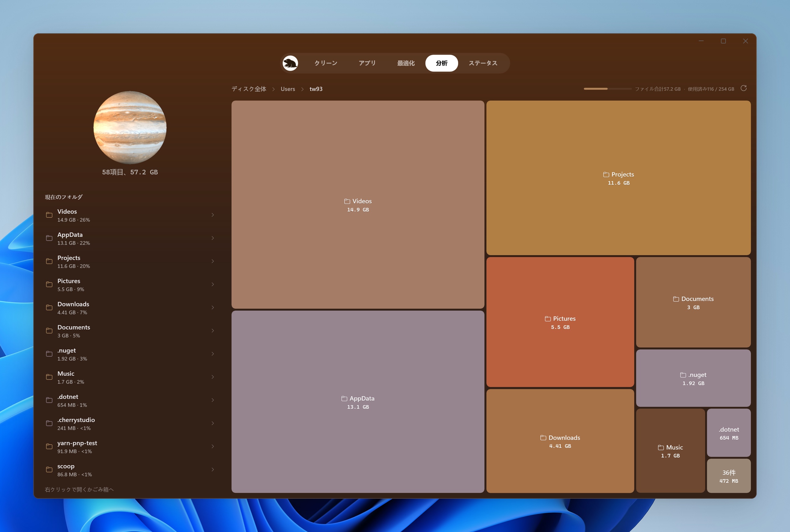Click the 36件 treemap tile
The image size is (790, 532).
[x=729, y=476]
